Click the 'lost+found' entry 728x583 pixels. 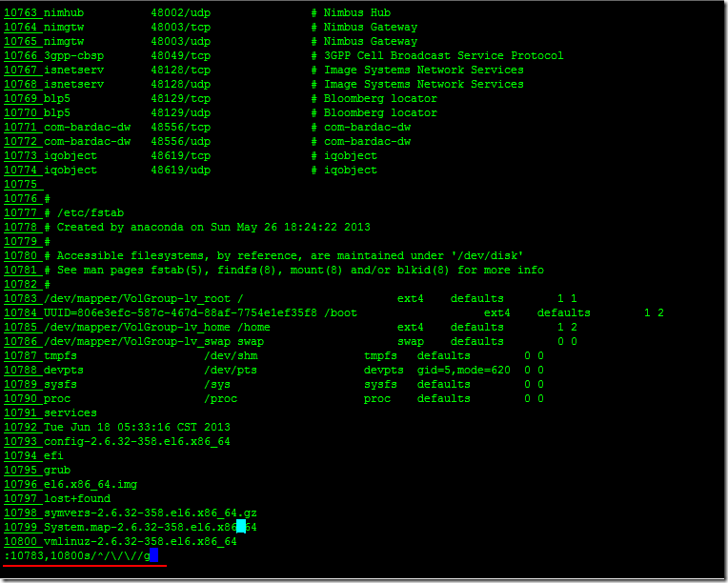pyautogui.click(x=77, y=498)
